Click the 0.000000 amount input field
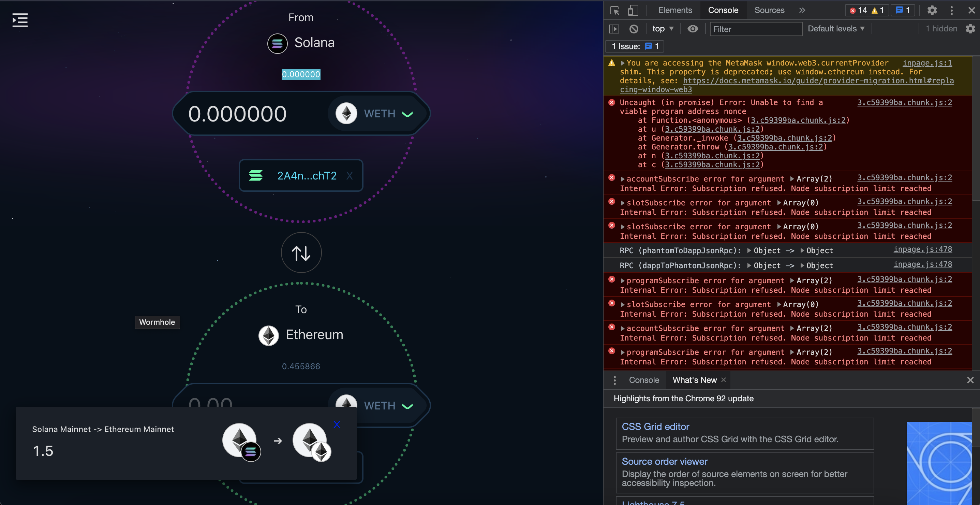Image resolution: width=980 pixels, height=505 pixels. pos(238,113)
